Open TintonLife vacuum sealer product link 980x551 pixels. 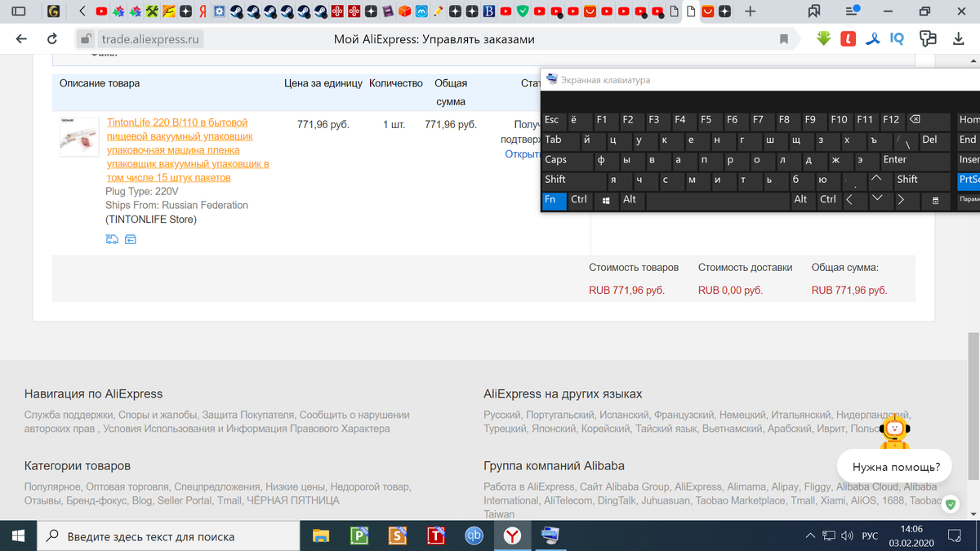pyautogui.click(x=188, y=150)
